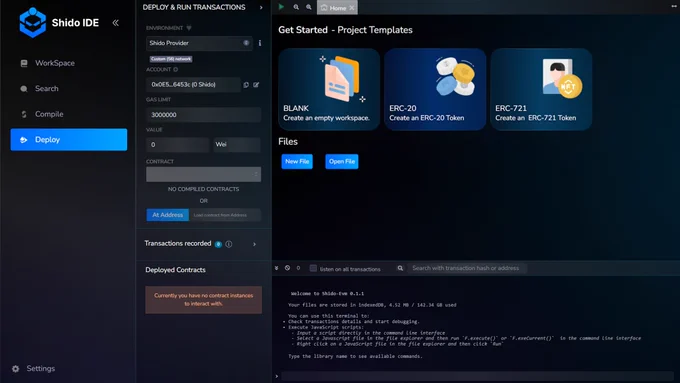680x383 pixels.
Task: Open the Environment dropdown Shido Provider
Action: coord(199,43)
